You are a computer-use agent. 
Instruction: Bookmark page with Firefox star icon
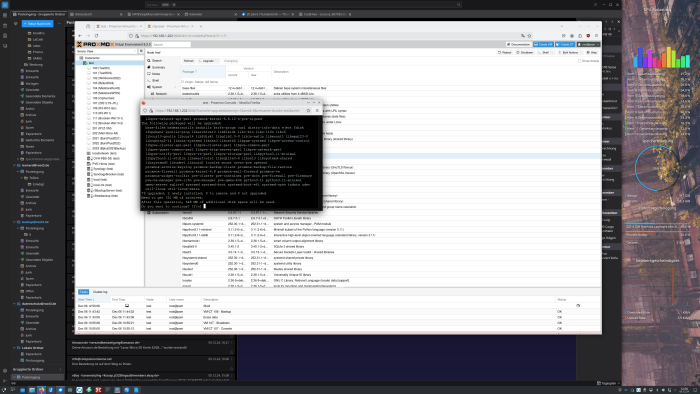[529, 36]
